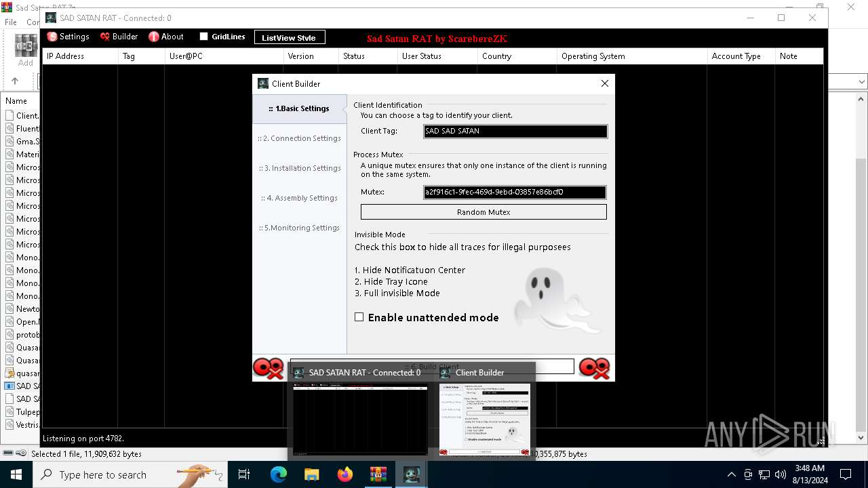The height and width of the screenshot is (488, 868).
Task: Select the Client. file in WinRAR list
Action: [22, 116]
